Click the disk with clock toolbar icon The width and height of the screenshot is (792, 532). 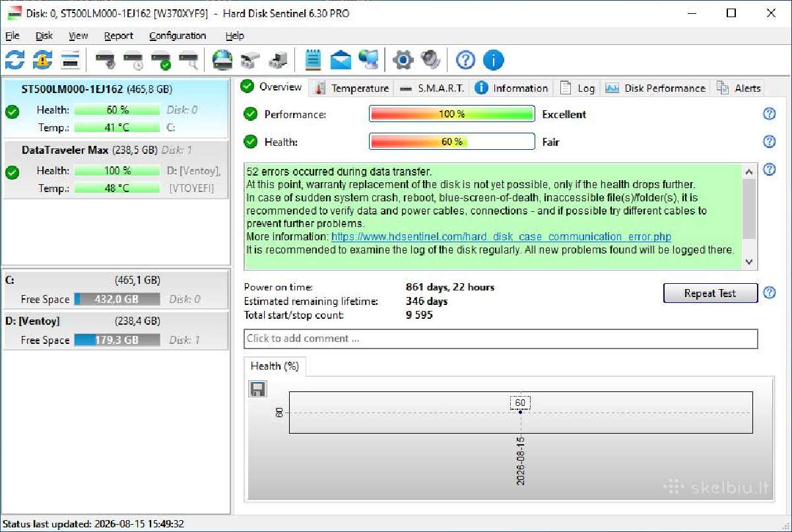(x=133, y=61)
